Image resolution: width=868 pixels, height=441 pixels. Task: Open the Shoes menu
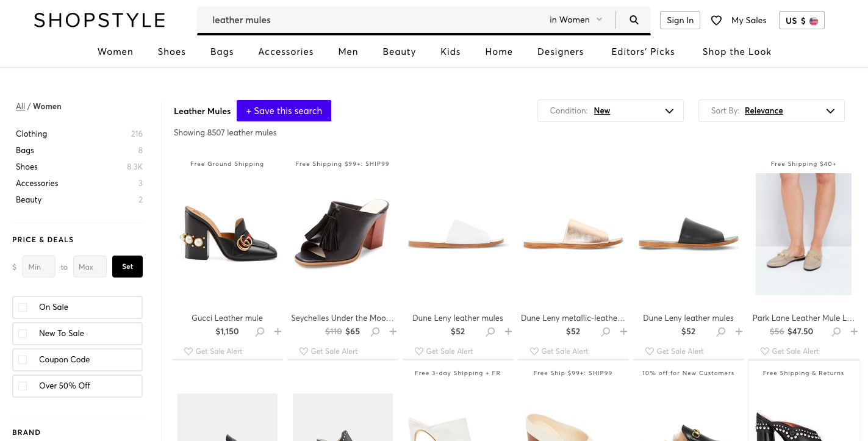(x=171, y=52)
